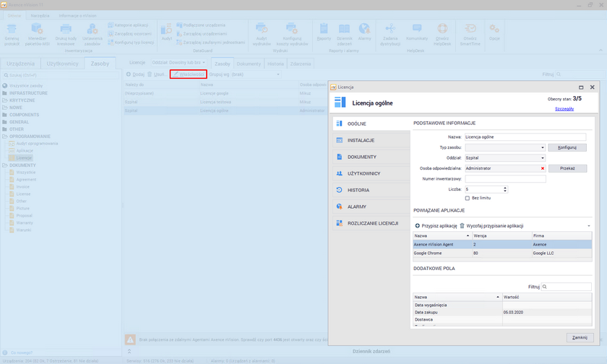Click the Przekaż button
The height and width of the screenshot is (364, 607).
567,168
